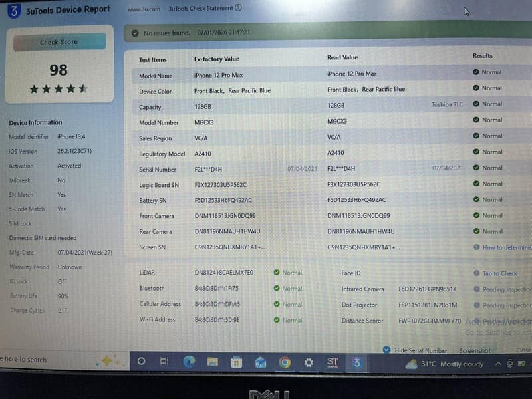Open File Explorer from the taskbar
Screen dimensions: 532x399
[213, 362]
